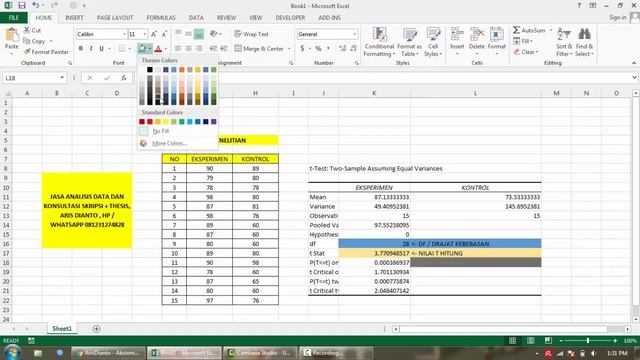The image size is (640, 360).
Task: Click the Cut scissors icon
Action: (27, 30)
